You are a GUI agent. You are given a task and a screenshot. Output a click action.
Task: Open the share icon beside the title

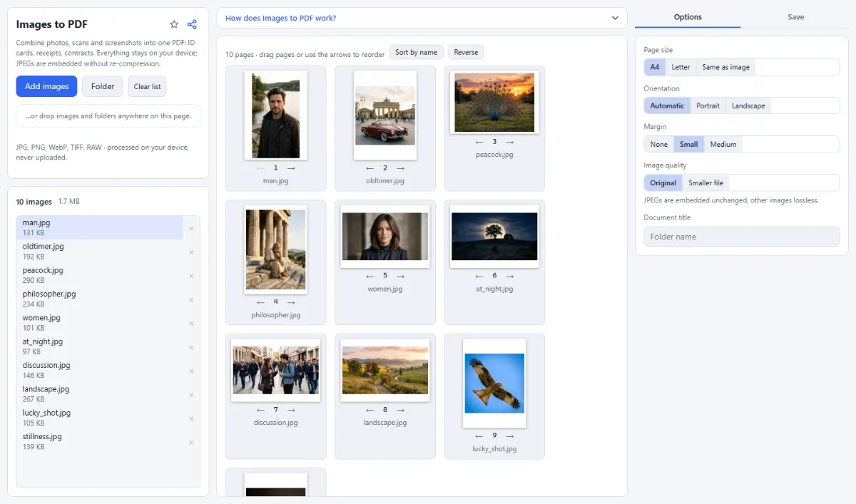click(192, 24)
